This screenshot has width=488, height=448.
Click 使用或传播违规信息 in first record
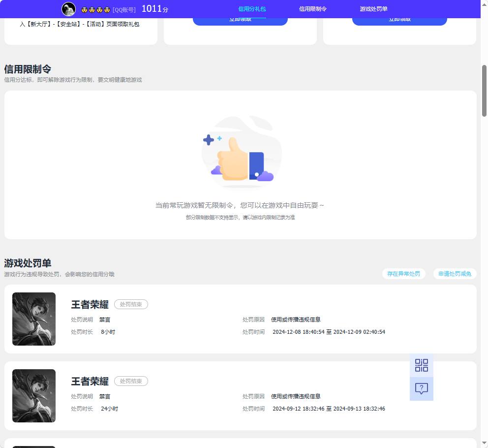point(296,320)
